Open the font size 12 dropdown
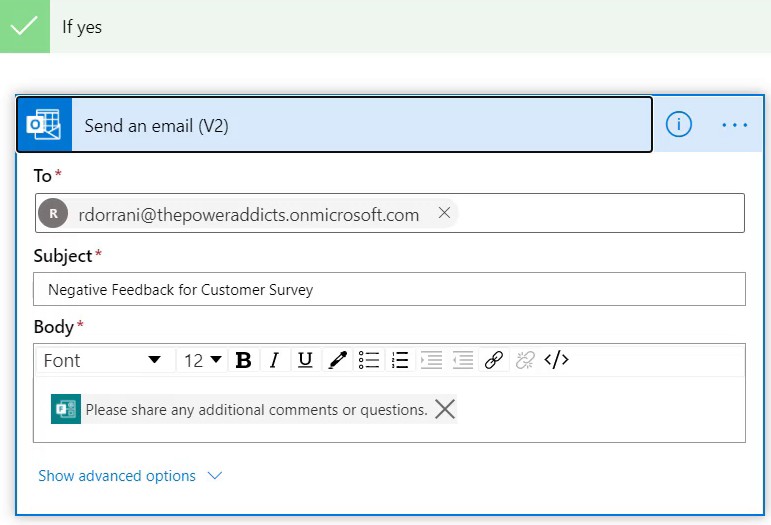Viewport: 771px width, 525px height. coord(202,360)
